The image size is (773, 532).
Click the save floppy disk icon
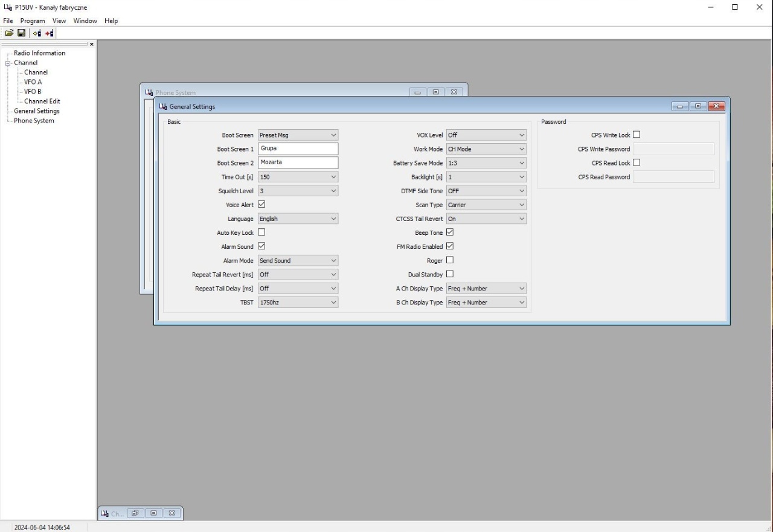pos(21,33)
